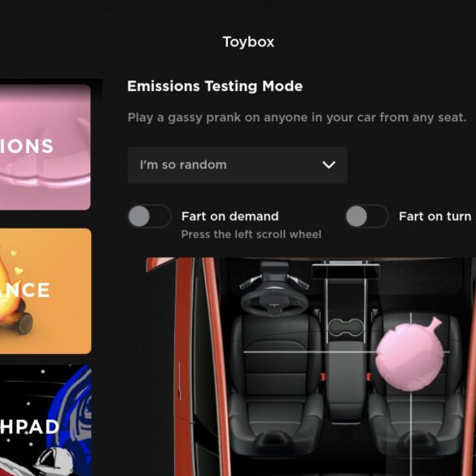The height and width of the screenshot is (476, 476).
Task: Click the red driver door in car view
Action: (x=184, y=366)
